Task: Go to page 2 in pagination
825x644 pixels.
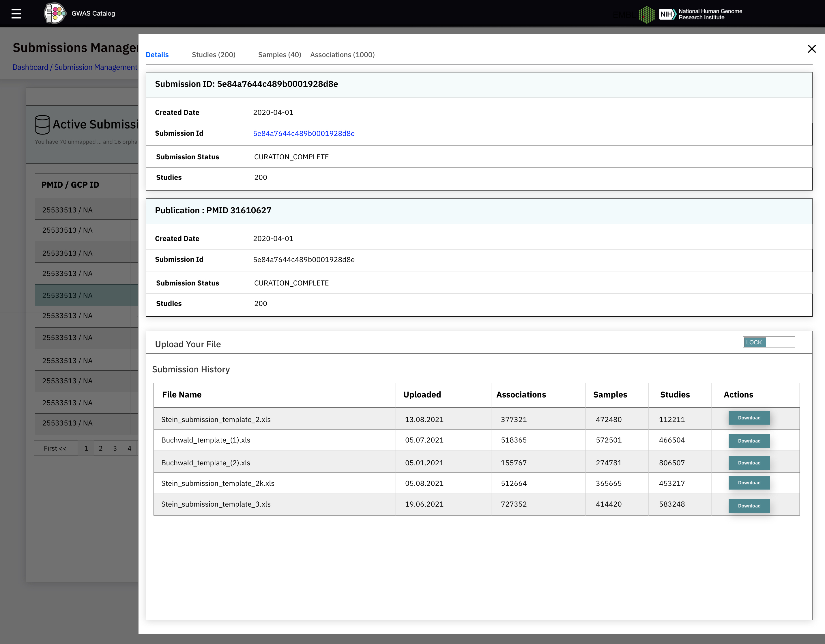Action: (100, 448)
